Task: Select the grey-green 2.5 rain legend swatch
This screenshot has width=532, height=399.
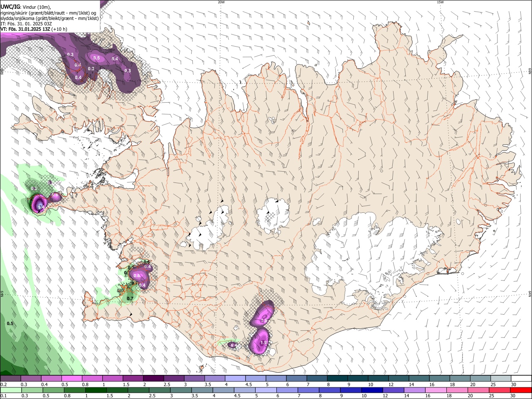Action: (160, 390)
